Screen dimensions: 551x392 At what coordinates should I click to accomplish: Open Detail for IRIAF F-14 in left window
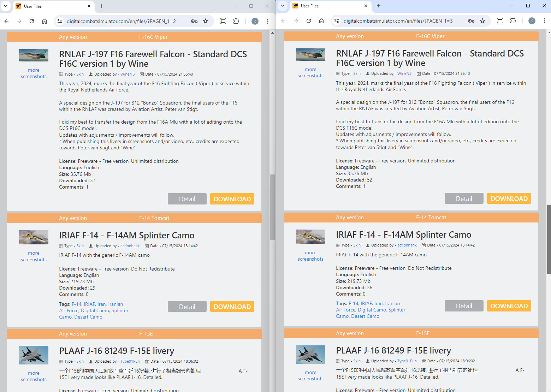tap(187, 307)
